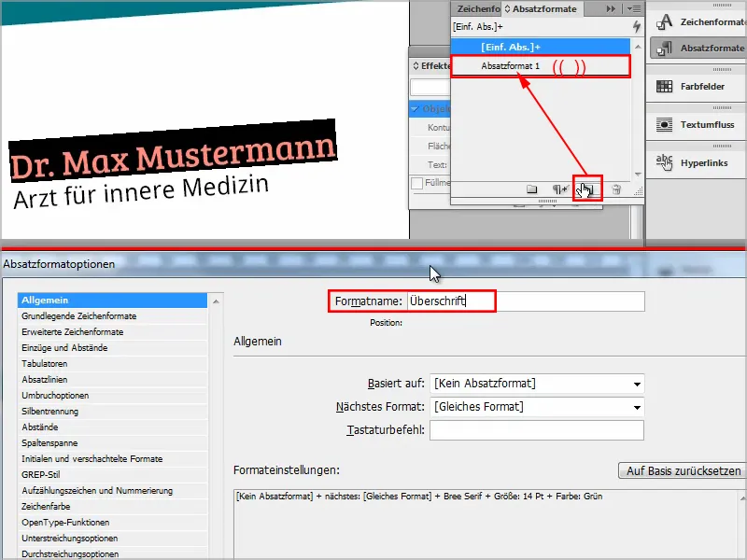This screenshot has width=747, height=560.
Task: Select Absatzlinien category
Action: pyautogui.click(x=112, y=380)
